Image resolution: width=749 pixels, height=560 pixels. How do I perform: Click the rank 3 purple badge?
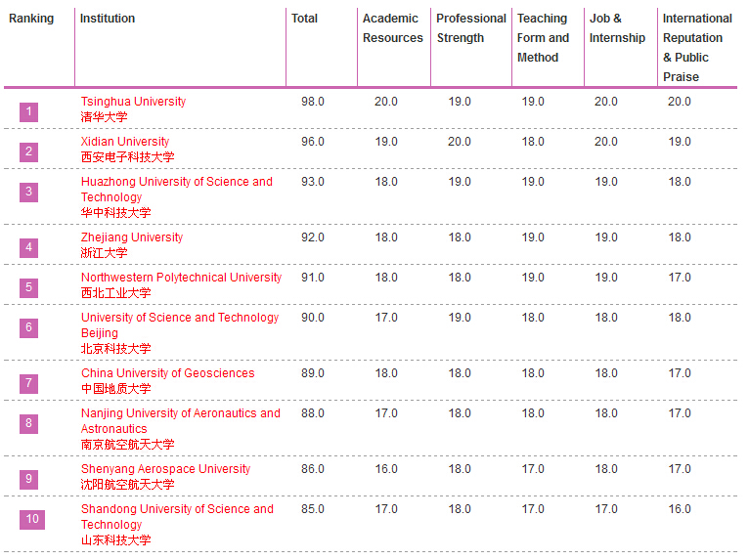coord(28,193)
